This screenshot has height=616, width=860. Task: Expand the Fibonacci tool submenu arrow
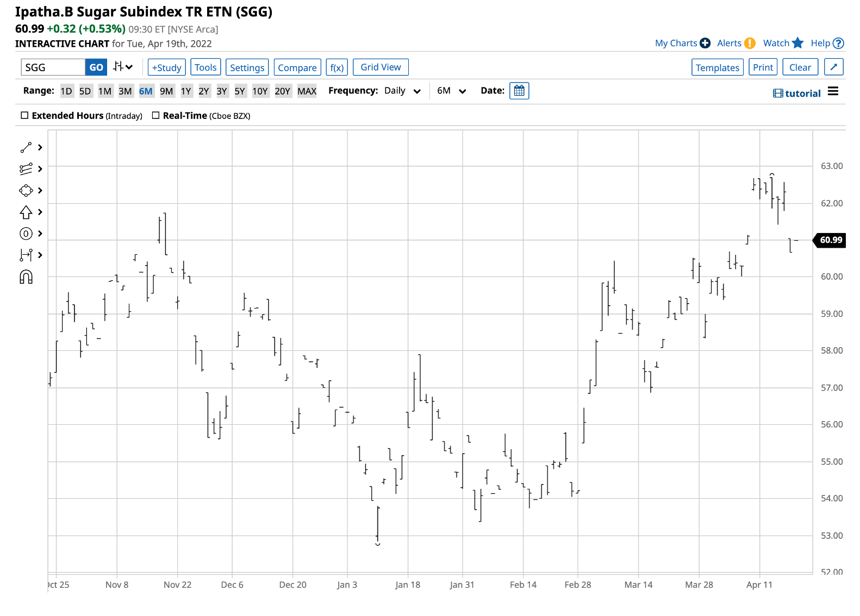40,169
